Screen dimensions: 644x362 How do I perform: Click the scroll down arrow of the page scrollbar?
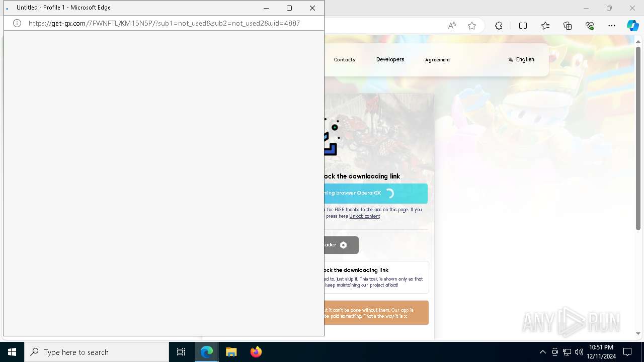tap(638, 333)
